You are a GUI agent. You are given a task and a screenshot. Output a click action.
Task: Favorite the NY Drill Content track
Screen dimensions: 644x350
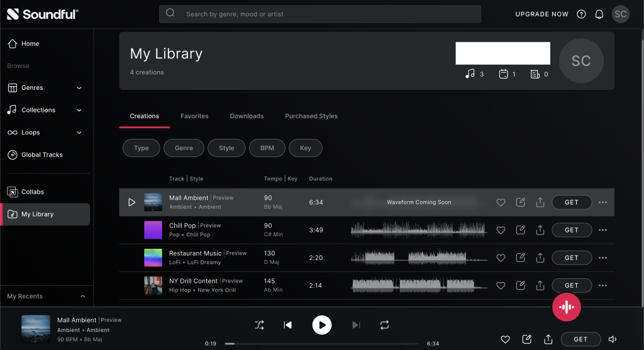pyautogui.click(x=501, y=285)
